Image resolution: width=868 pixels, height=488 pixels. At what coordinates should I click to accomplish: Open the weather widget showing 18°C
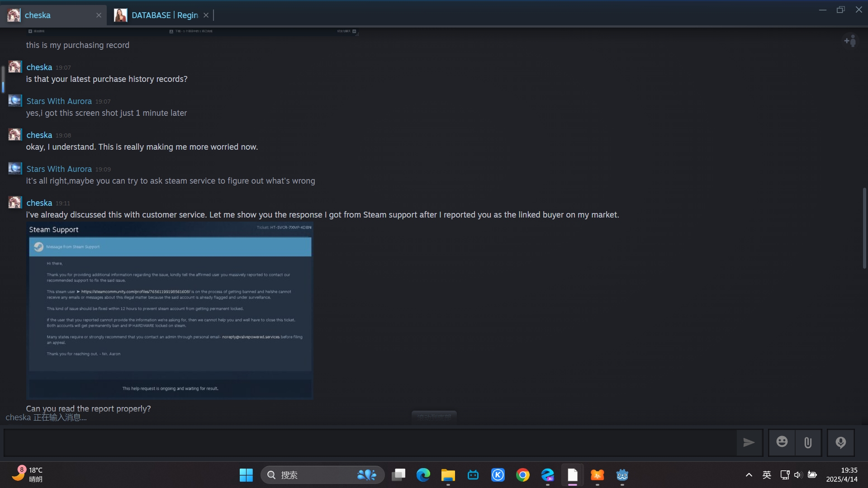tap(27, 475)
